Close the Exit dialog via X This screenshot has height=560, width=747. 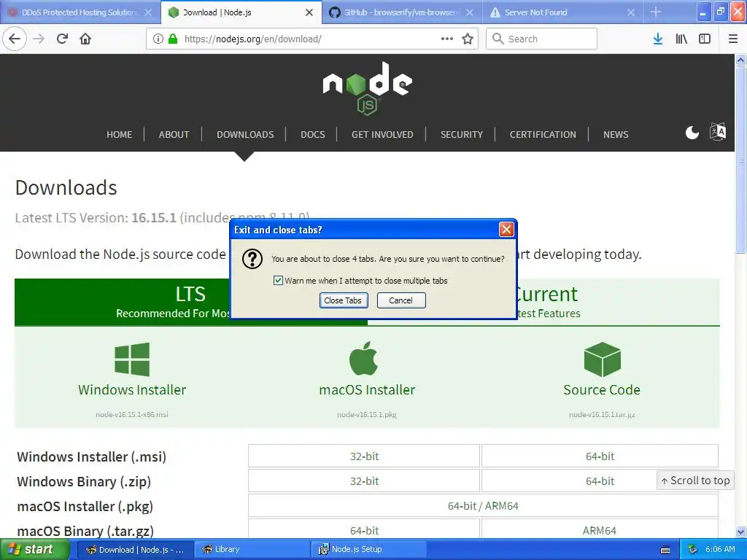coord(506,230)
